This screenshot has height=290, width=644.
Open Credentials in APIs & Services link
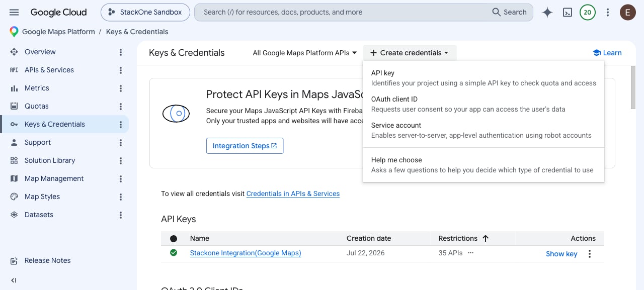coord(293,194)
